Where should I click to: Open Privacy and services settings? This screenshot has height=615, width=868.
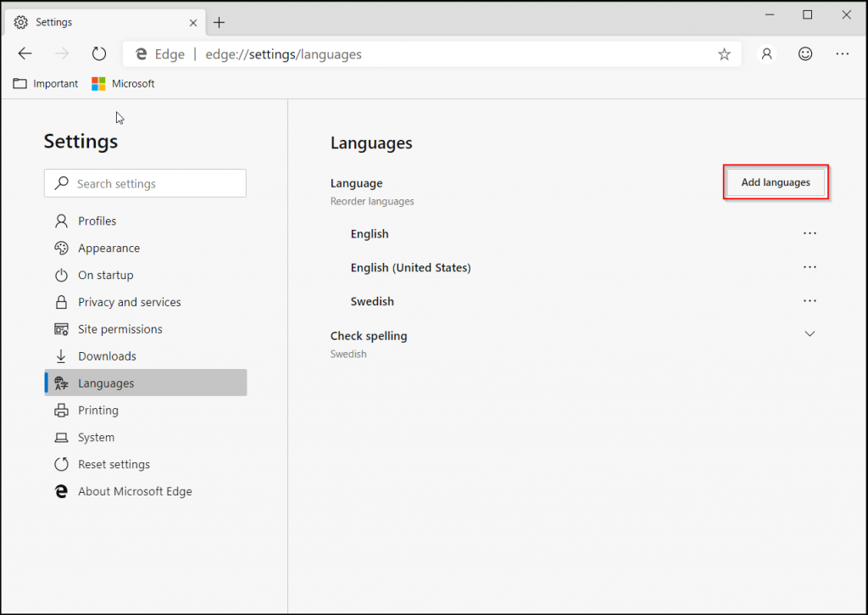pyautogui.click(x=127, y=302)
